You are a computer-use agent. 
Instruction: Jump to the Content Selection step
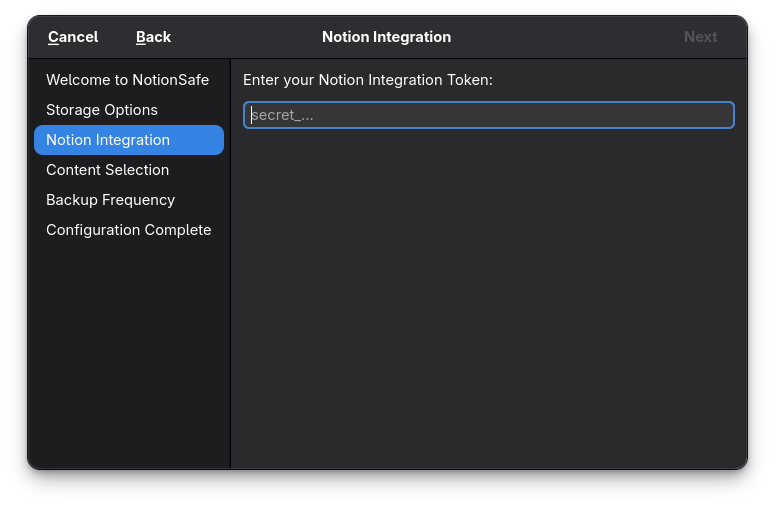[129, 170]
